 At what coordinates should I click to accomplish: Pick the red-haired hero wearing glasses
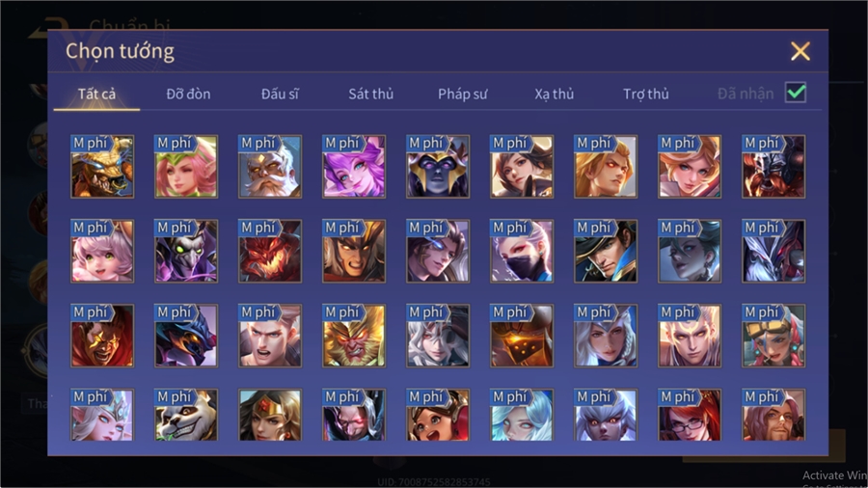690,415
